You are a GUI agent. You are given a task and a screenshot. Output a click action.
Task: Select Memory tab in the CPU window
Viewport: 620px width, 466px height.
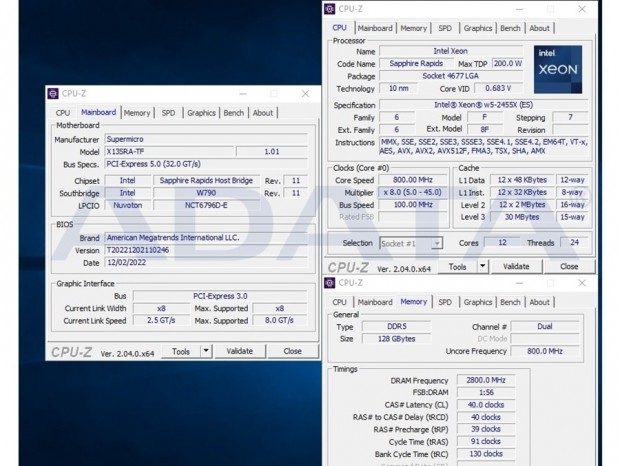tap(414, 28)
